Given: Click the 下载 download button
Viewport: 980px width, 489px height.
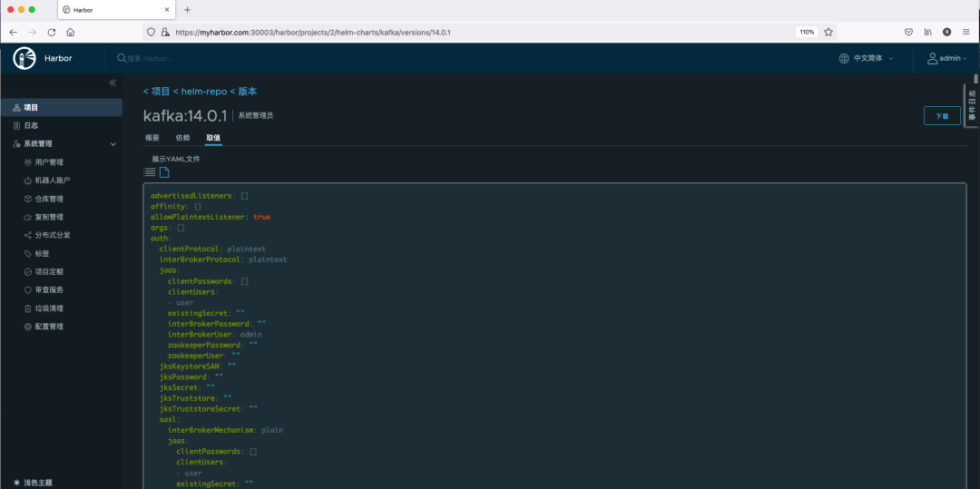Looking at the screenshot, I should (x=942, y=115).
